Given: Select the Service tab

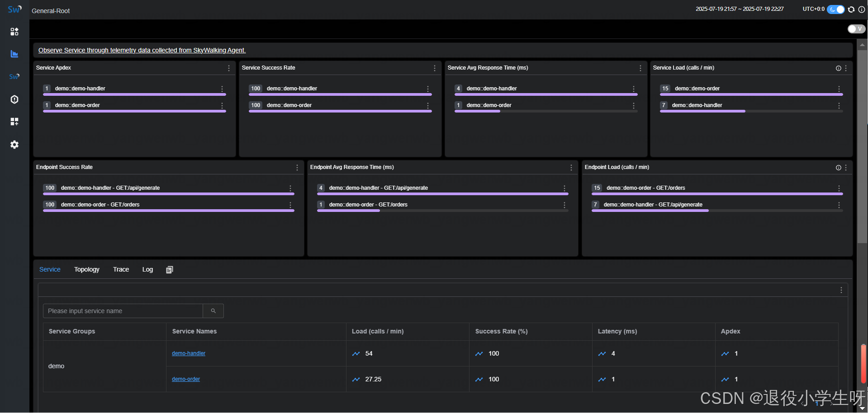Looking at the screenshot, I should point(50,269).
